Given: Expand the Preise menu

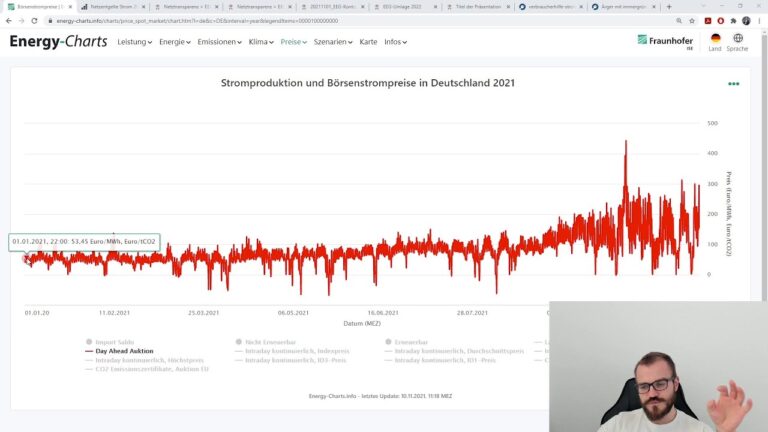Looking at the screenshot, I should coord(294,42).
